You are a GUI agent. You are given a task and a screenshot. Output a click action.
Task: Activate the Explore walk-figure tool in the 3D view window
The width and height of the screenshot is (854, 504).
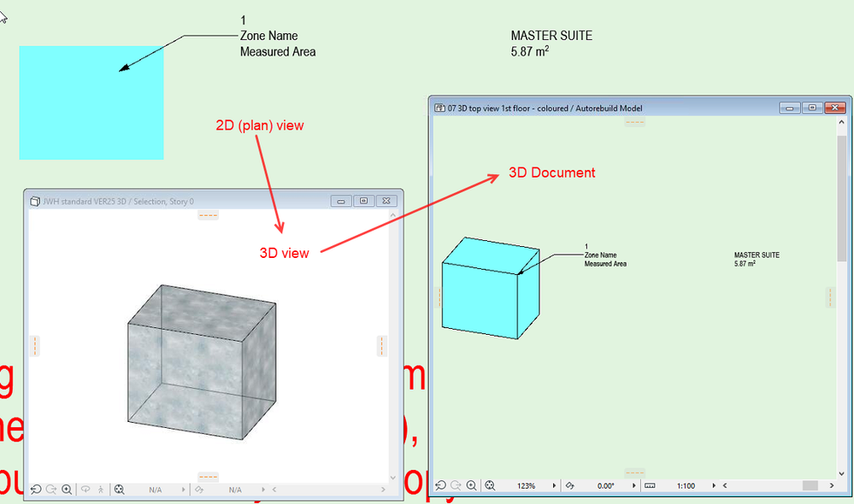tap(101, 489)
